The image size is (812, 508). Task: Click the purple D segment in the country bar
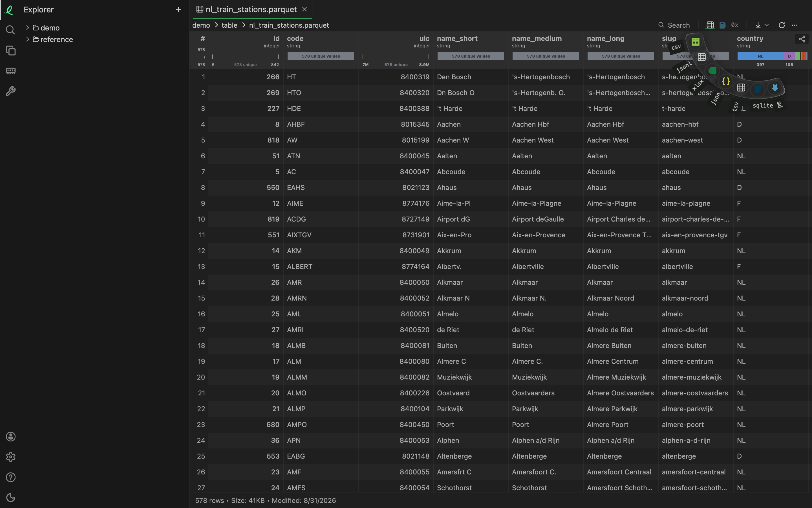[789, 56]
